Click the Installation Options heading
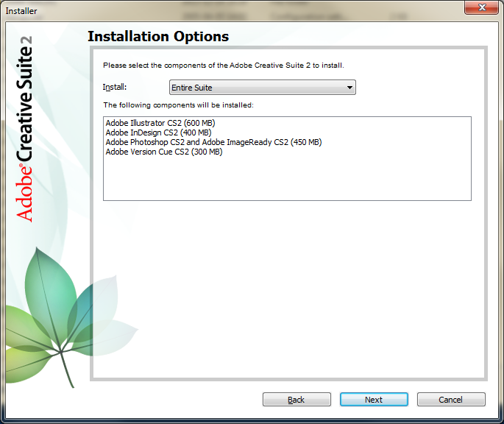The width and height of the screenshot is (504, 424). click(158, 36)
